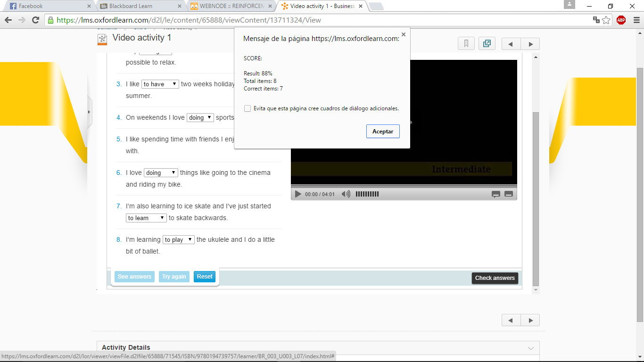Mute the video using the speaker icon
Screen dimensions: 644x362
point(346,194)
